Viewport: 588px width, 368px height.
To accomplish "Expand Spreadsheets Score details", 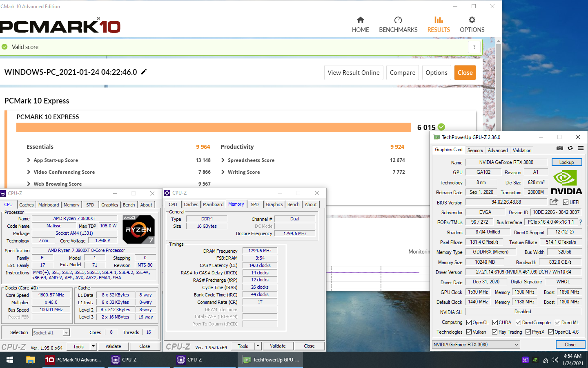I will pos(223,160).
